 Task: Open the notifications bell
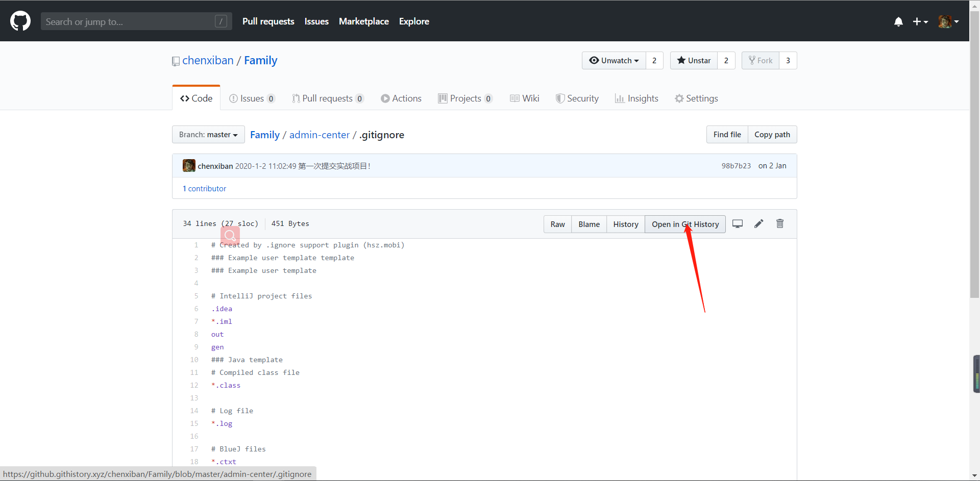click(898, 21)
